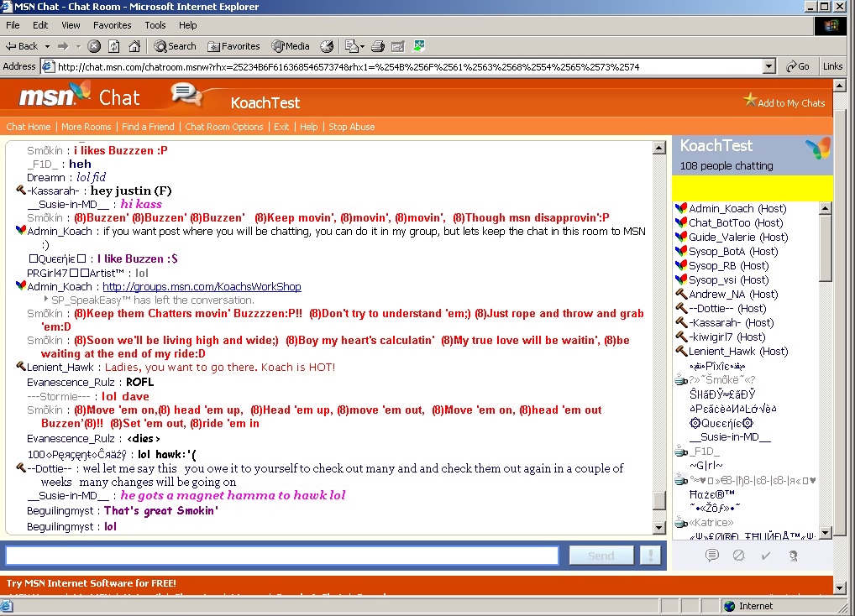Click the Internet zone status bar indicator
The height and width of the screenshot is (616, 855).
pos(748,606)
